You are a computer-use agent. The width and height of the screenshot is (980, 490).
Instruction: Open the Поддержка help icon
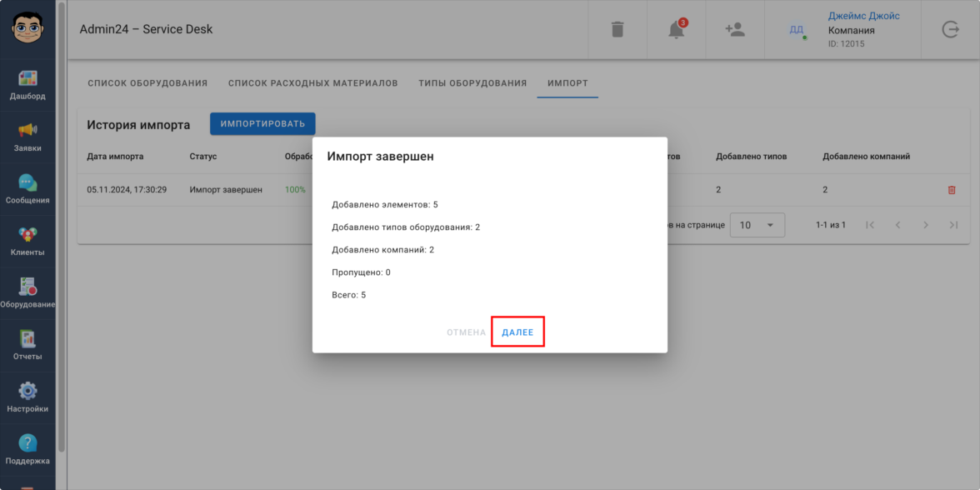point(27,443)
